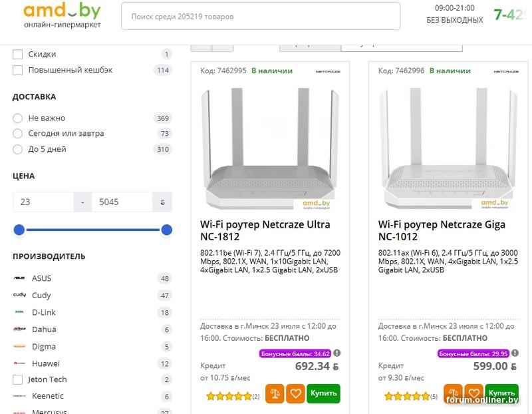The height and width of the screenshot is (414, 532).
Task: Tick the Jeton Tech checkbox
Action: [18, 379]
